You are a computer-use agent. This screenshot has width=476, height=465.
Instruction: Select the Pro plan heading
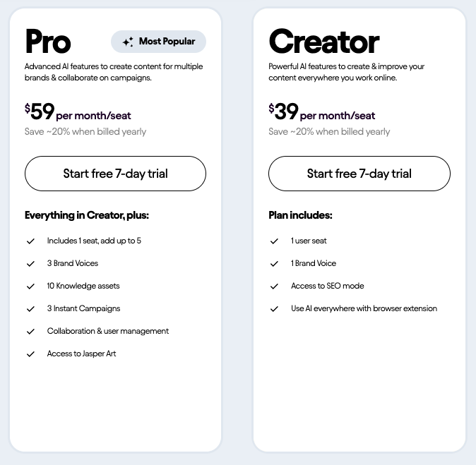[48, 42]
